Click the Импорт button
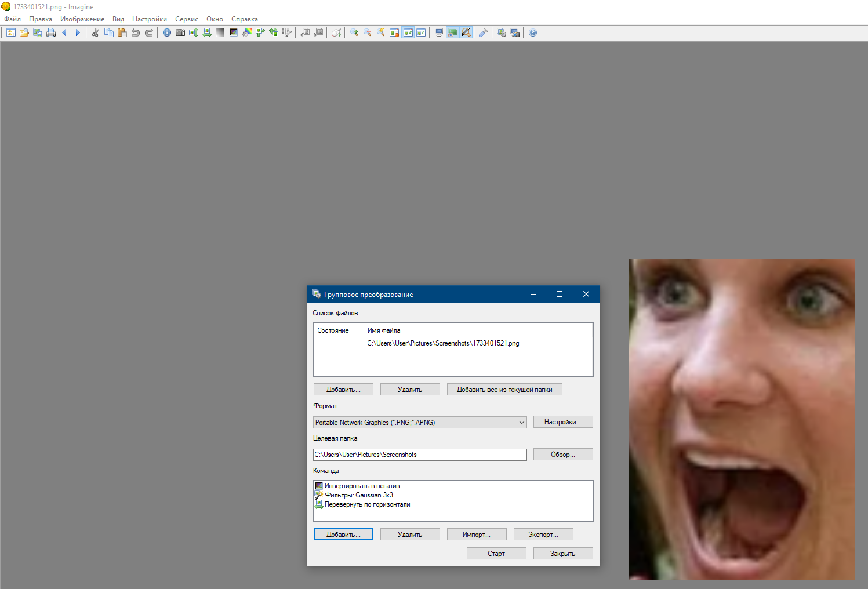Image resolution: width=868 pixels, height=589 pixels. 477,535
